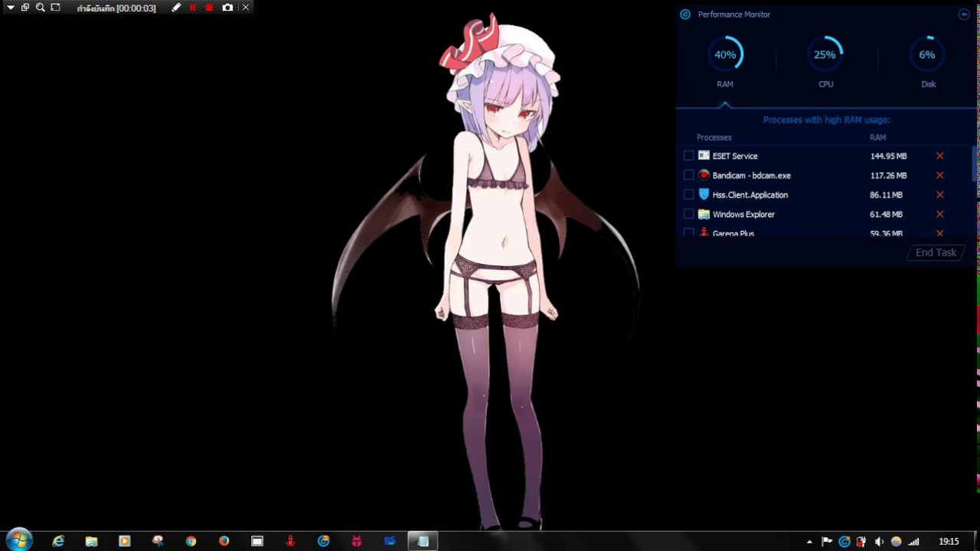Click the round orange and blue tray icon
Image resolution: width=980 pixels, height=551 pixels.
tap(896, 542)
